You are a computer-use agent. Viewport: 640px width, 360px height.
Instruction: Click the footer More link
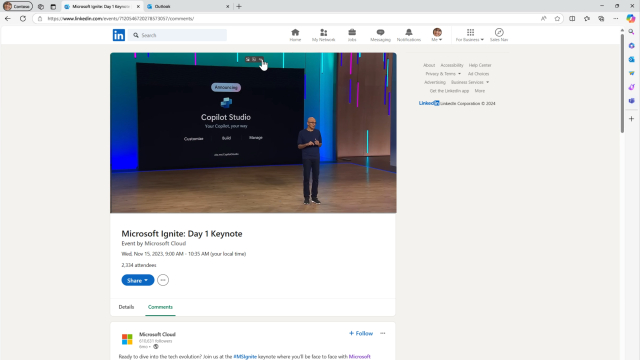pyautogui.click(x=480, y=91)
